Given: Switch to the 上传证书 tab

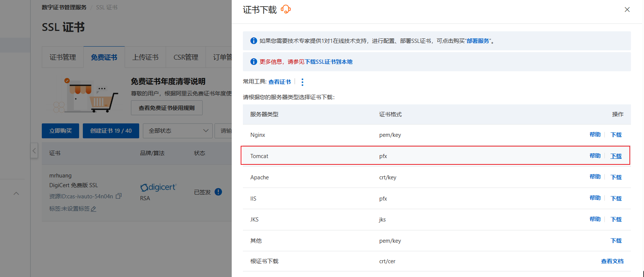Looking at the screenshot, I should [x=145, y=57].
